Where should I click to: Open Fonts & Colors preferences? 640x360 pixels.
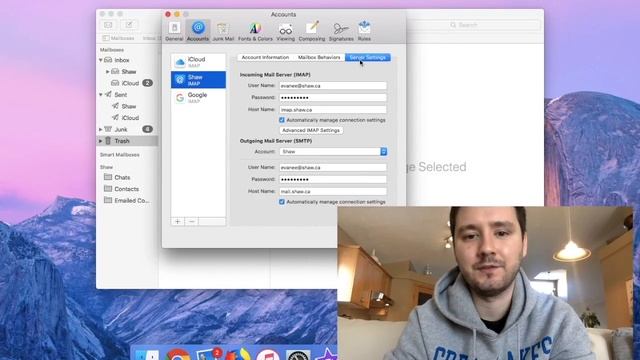pyautogui.click(x=255, y=31)
